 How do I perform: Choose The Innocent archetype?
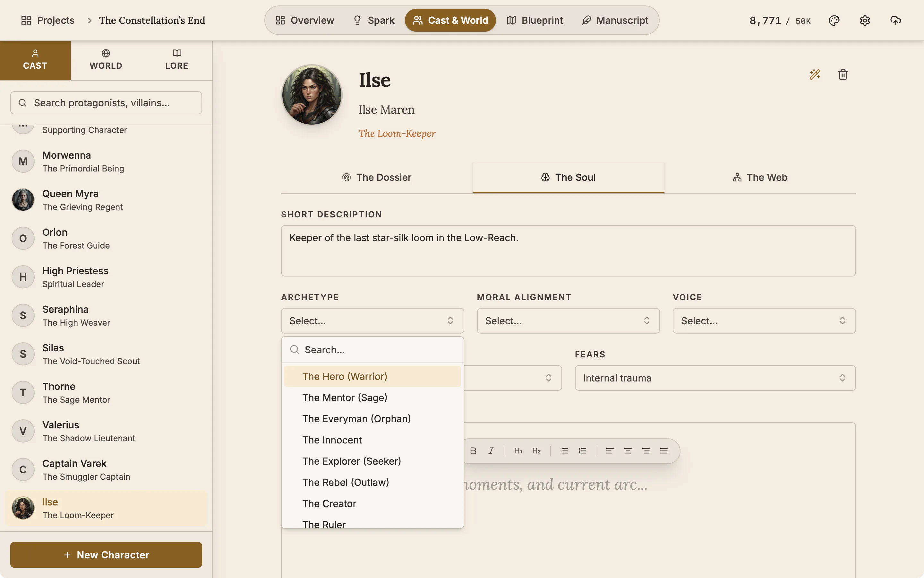(x=372, y=440)
